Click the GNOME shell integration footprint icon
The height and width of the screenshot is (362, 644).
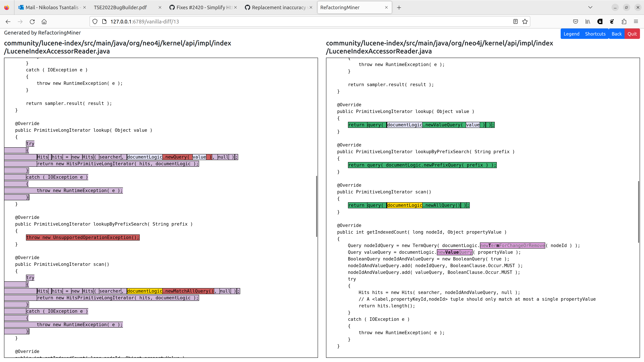[612, 21]
